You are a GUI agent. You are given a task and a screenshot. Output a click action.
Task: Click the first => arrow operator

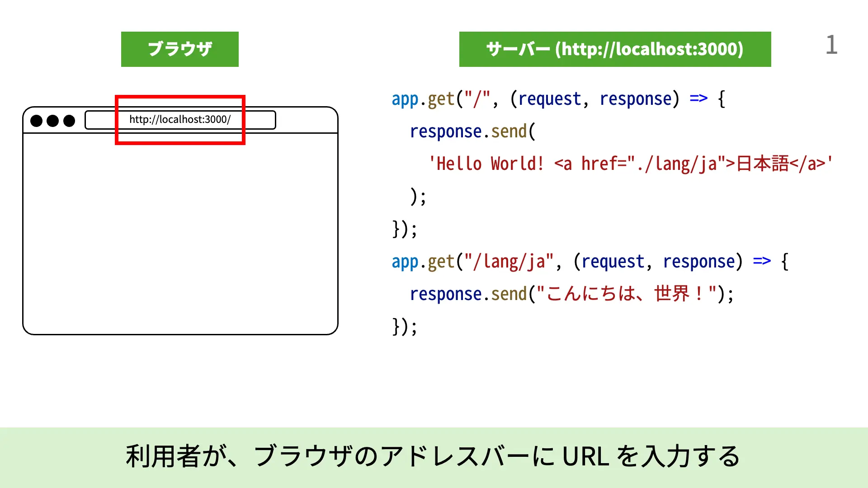pyautogui.click(x=698, y=99)
